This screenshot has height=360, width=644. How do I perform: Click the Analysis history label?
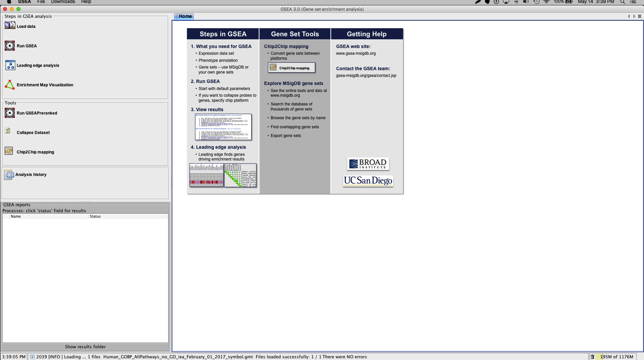coord(31,175)
